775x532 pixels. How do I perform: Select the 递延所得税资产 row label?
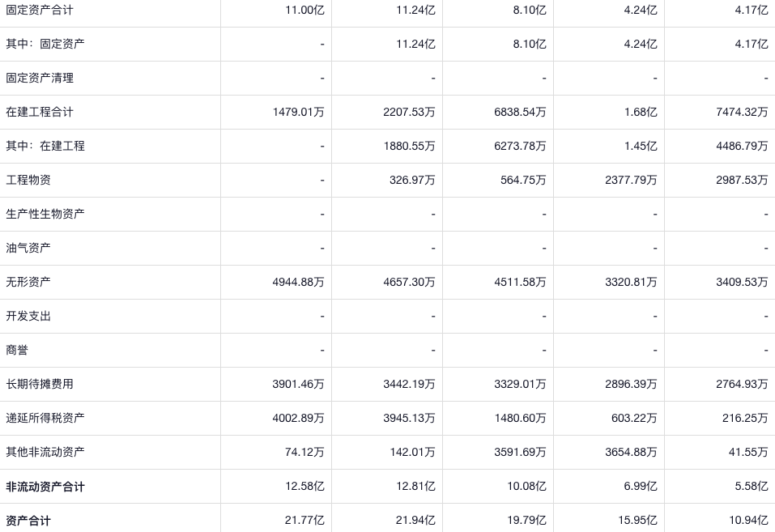45,418
